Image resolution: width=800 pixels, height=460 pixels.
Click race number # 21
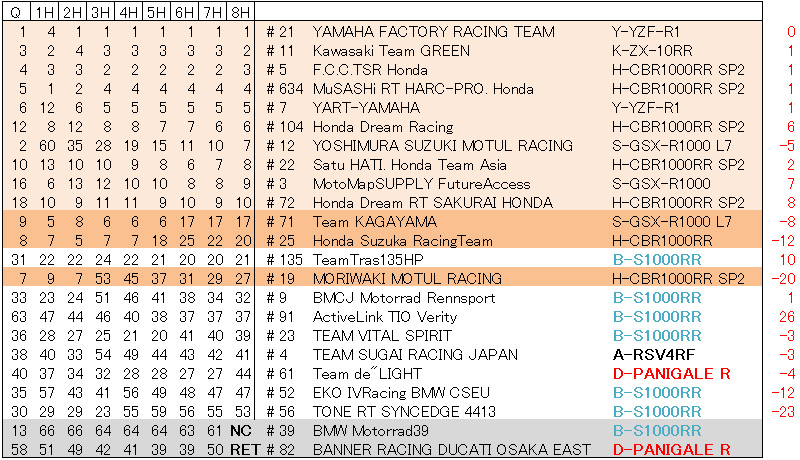point(281,32)
